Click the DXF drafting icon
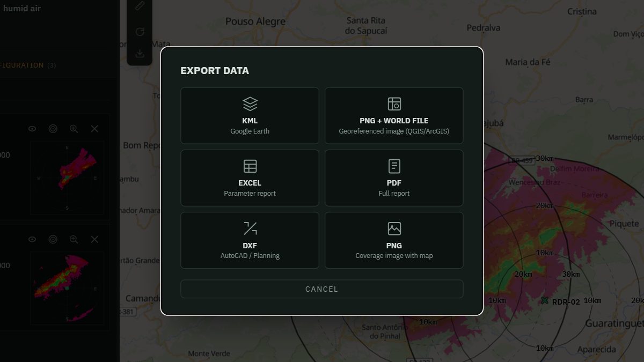 (250, 228)
